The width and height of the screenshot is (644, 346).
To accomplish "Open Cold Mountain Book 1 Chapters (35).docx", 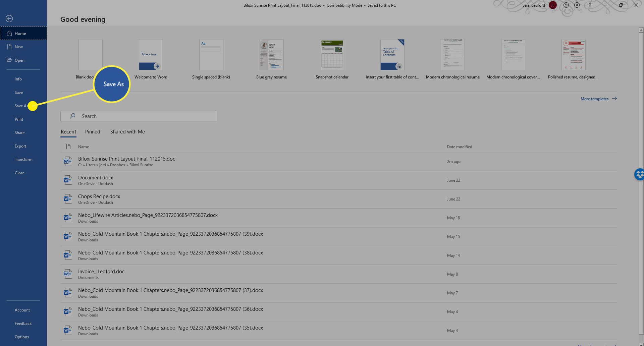I will coord(339,331).
